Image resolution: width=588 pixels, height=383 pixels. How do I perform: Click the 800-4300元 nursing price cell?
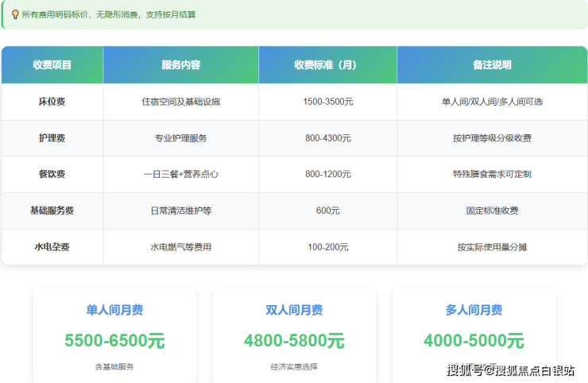click(x=327, y=138)
